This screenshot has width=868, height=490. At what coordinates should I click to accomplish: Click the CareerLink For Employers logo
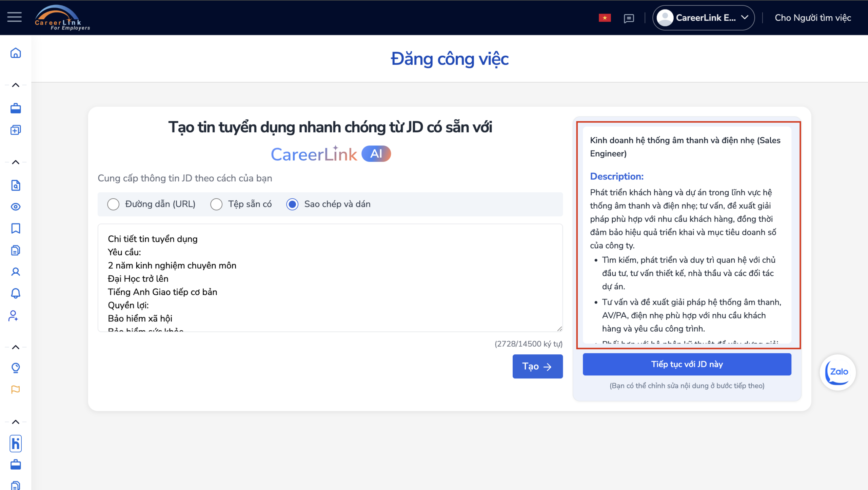(62, 18)
